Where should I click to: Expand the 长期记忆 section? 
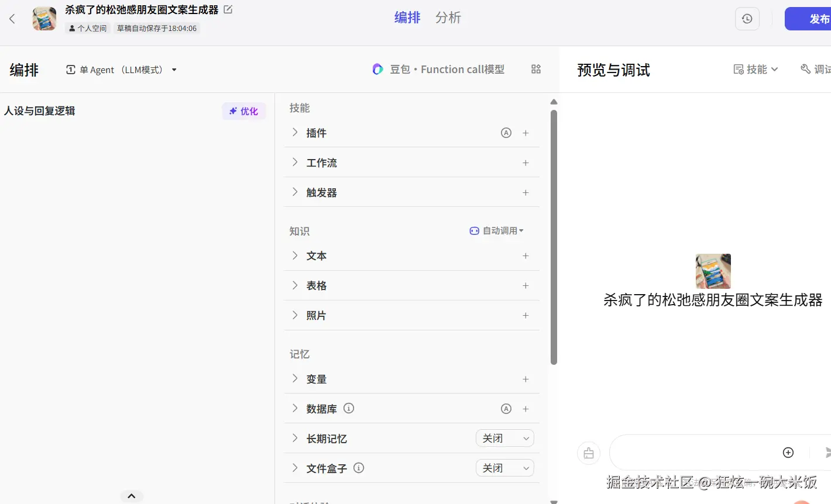(x=295, y=439)
